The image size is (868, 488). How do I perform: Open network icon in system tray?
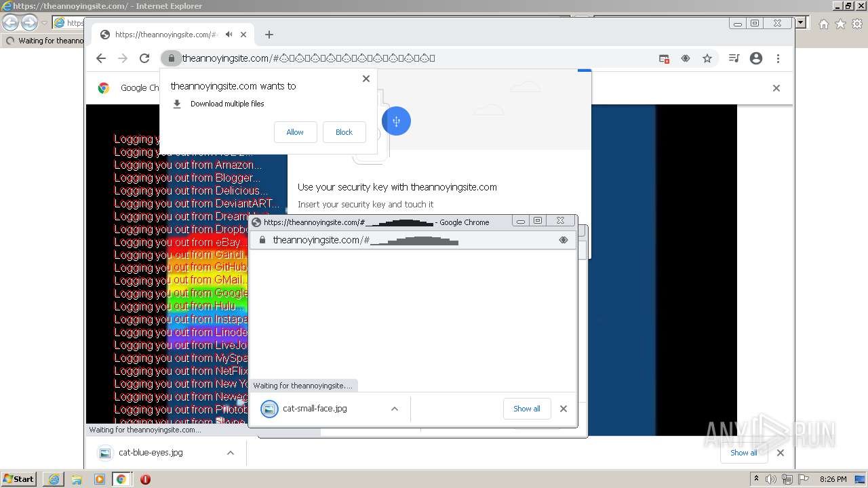pyautogui.click(x=787, y=479)
